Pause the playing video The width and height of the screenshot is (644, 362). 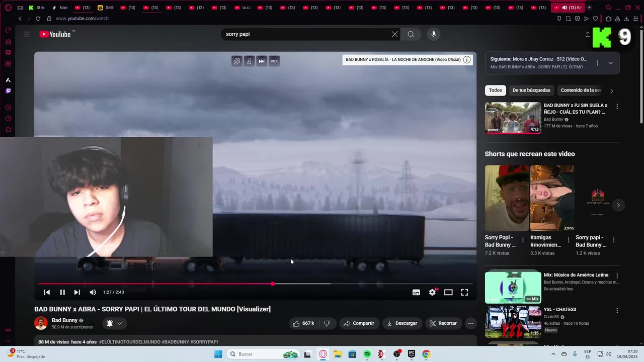pos(62,292)
